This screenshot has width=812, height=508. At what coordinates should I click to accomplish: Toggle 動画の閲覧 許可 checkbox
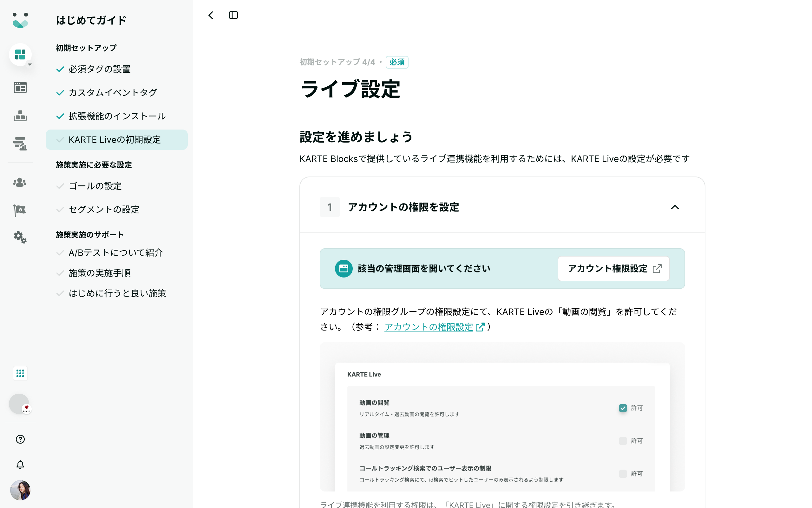tap(623, 408)
